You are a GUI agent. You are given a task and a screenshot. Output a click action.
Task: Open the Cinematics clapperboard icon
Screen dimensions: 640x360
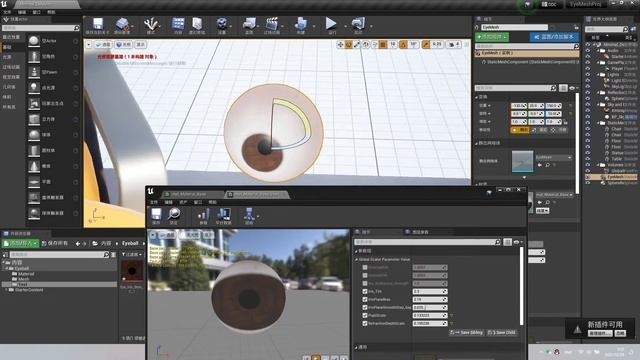pos(271,24)
